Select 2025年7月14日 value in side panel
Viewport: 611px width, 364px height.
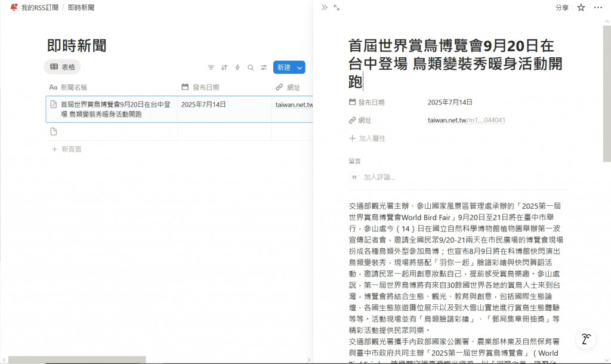[450, 103]
